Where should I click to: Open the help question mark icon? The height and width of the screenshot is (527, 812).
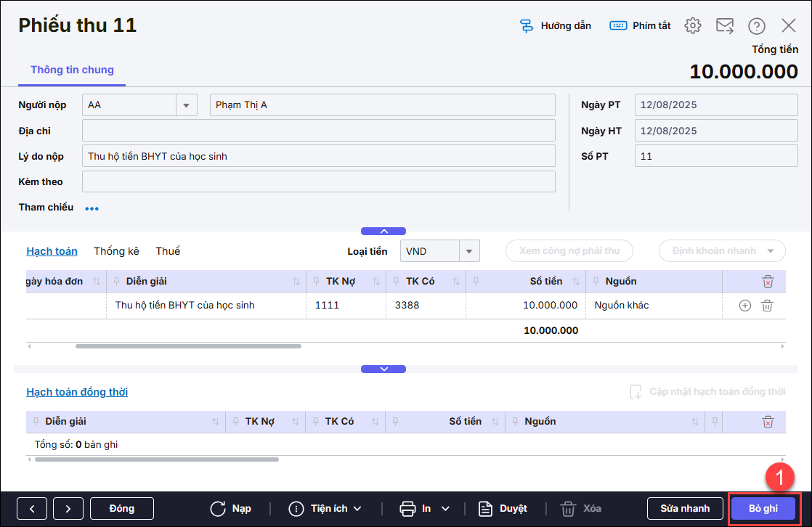pyautogui.click(x=756, y=26)
